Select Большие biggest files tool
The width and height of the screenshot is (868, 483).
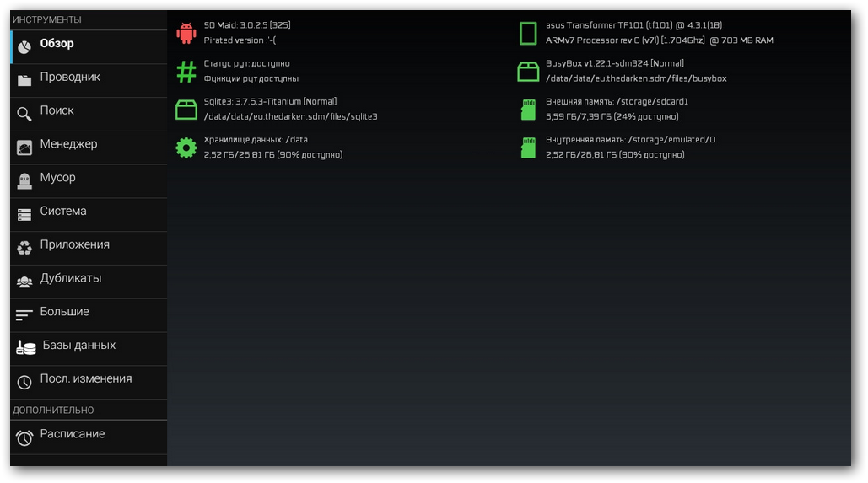pos(88,313)
